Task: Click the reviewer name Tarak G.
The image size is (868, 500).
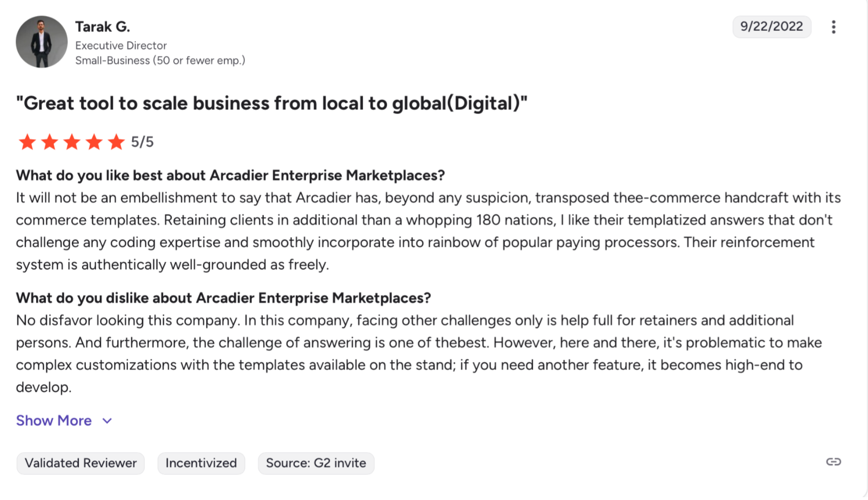Action: click(102, 27)
